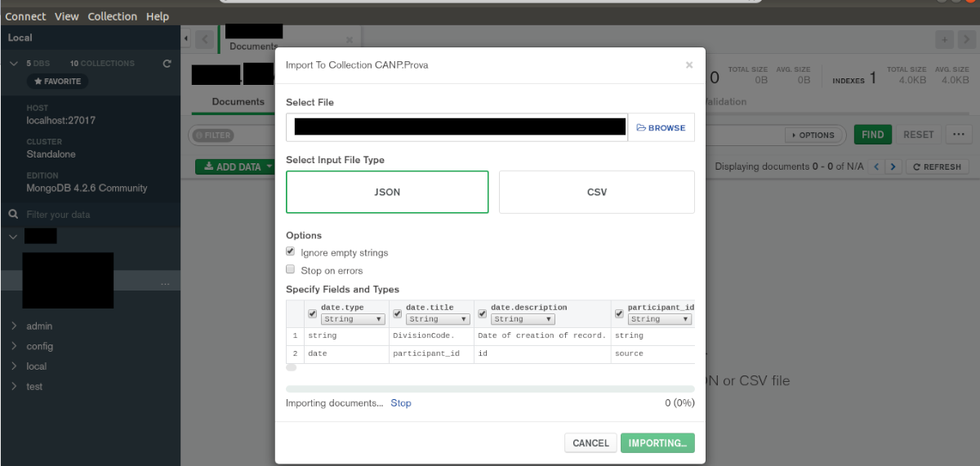Click the 'Standalone' cluster text
The height and width of the screenshot is (466, 980).
tap(51, 153)
